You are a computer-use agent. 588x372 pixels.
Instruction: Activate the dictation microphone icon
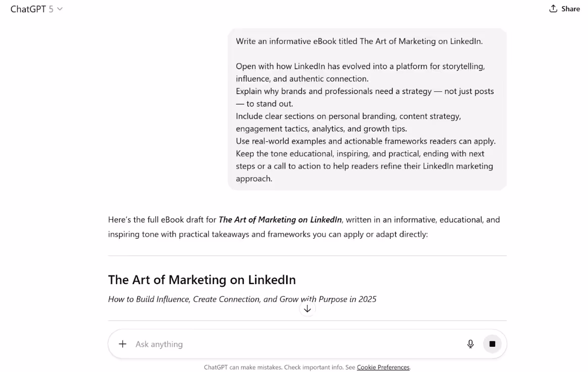pos(470,344)
